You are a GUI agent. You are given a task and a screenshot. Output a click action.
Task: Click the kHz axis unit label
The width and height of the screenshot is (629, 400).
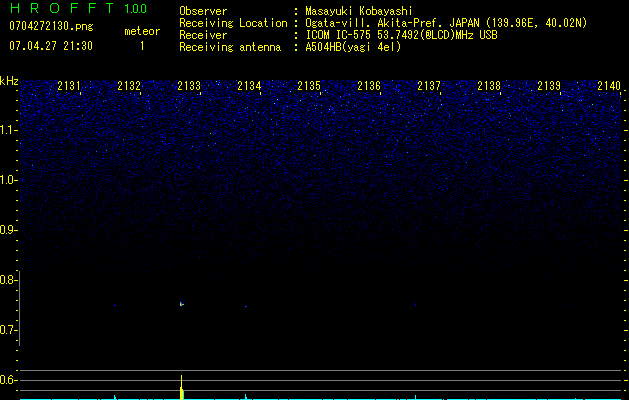point(9,80)
